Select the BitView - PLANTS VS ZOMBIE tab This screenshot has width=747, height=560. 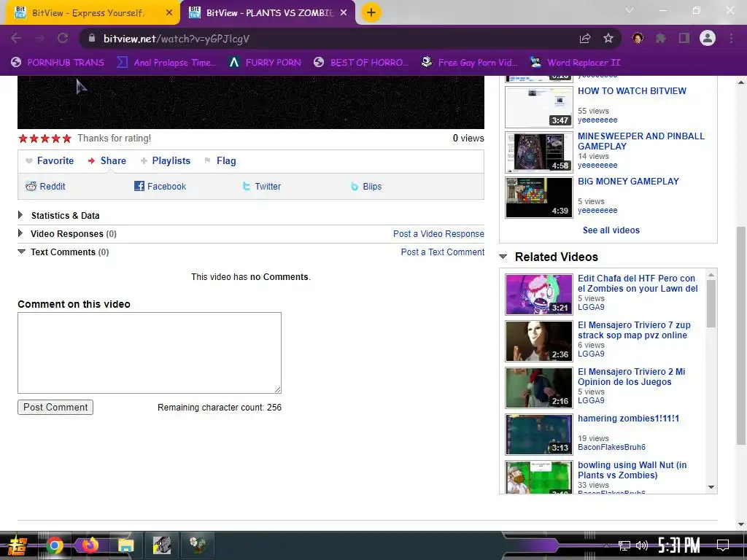269,13
